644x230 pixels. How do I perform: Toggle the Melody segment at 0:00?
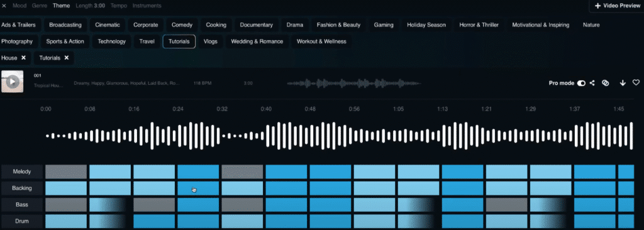pos(66,172)
